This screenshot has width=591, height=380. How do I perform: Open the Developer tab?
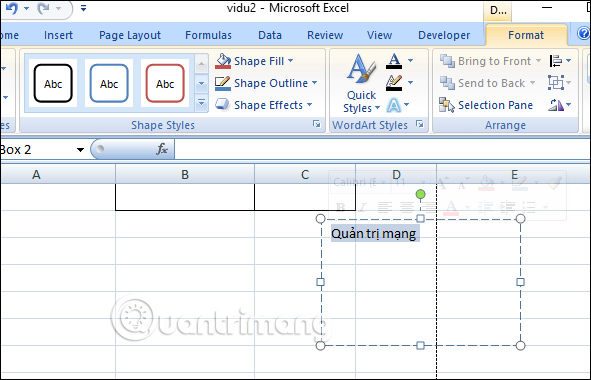444,35
